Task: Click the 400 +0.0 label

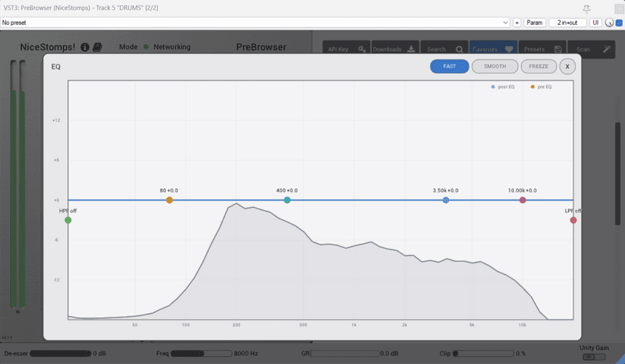Action: coord(287,191)
